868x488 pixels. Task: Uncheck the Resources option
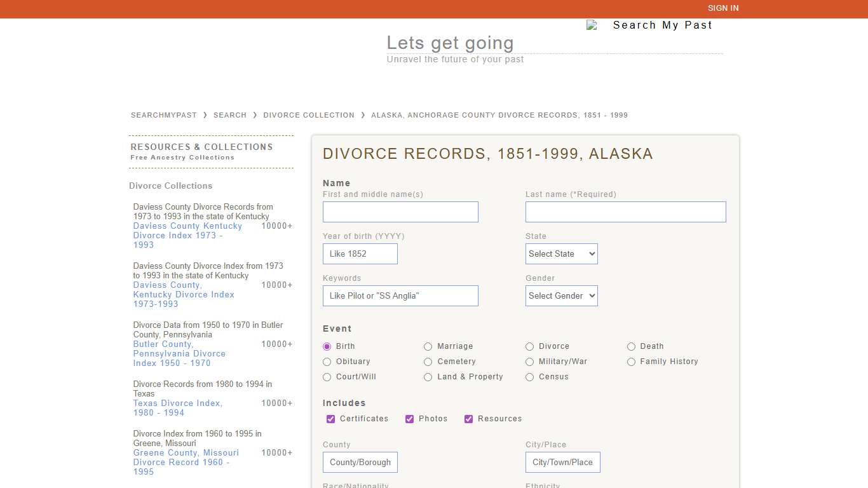[468, 419]
